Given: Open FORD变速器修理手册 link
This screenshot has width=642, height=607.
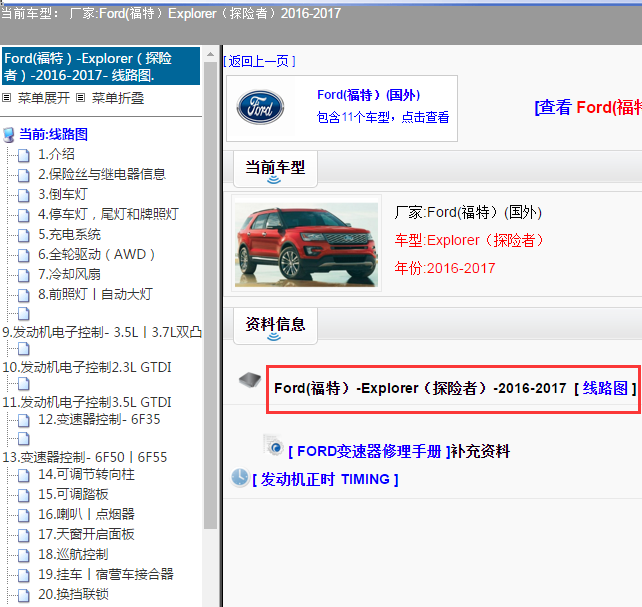Looking at the screenshot, I should coord(369,451).
